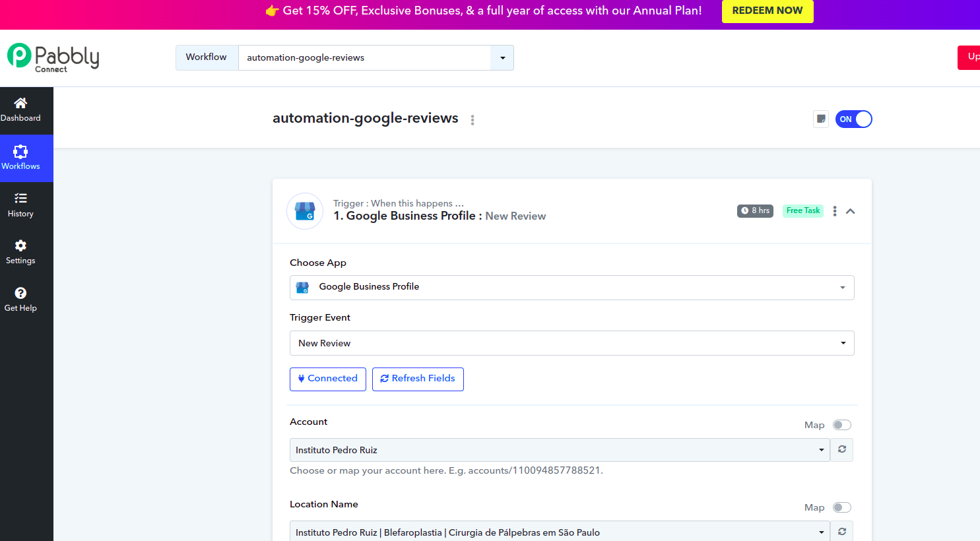980x541 pixels.
Task: Click the red Upgrade button at top right
Action: click(x=969, y=57)
